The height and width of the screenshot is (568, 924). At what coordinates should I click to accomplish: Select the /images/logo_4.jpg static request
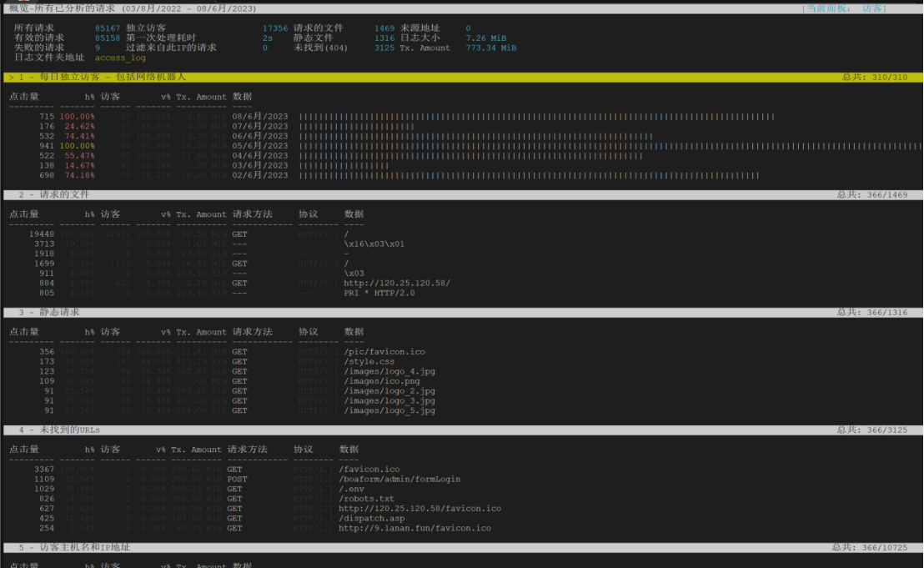pos(238,372)
